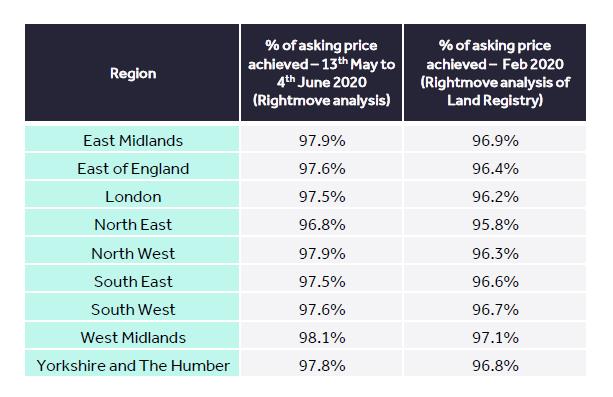Select the May to June 2020 column header
This screenshot has height=397, width=613.
click(x=321, y=73)
